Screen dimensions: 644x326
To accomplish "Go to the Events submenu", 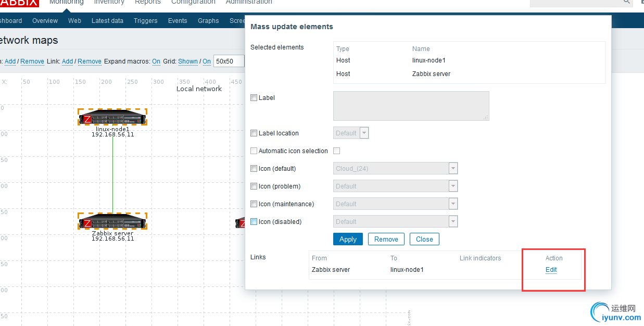I will pos(178,21).
